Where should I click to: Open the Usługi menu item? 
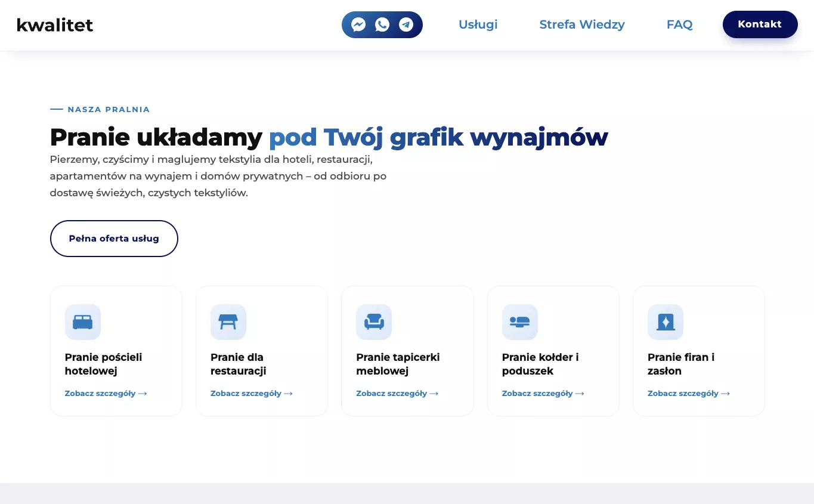click(478, 24)
